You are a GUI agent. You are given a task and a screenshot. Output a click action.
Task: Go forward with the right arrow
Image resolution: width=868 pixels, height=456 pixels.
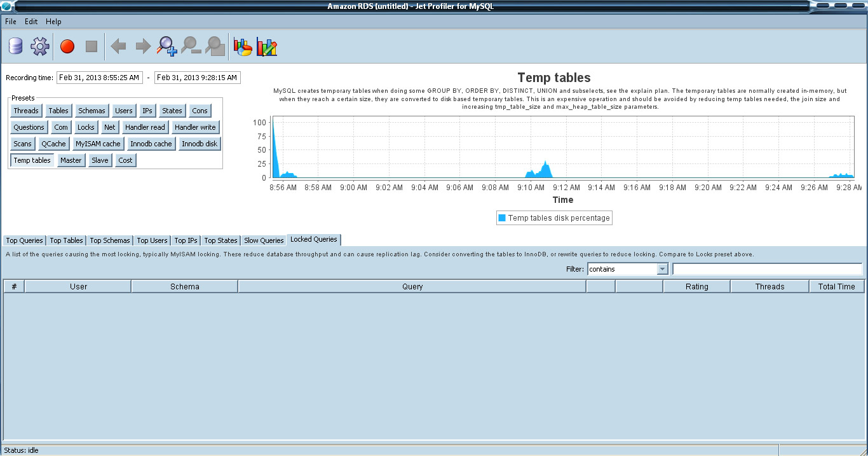143,46
